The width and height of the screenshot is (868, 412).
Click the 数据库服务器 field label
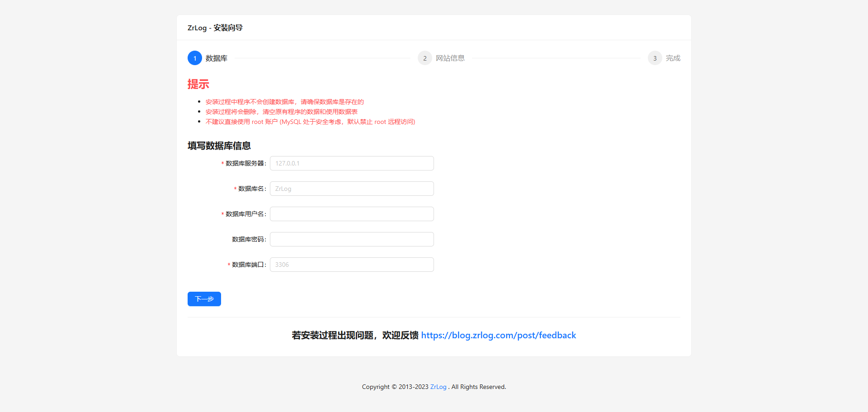pos(245,163)
